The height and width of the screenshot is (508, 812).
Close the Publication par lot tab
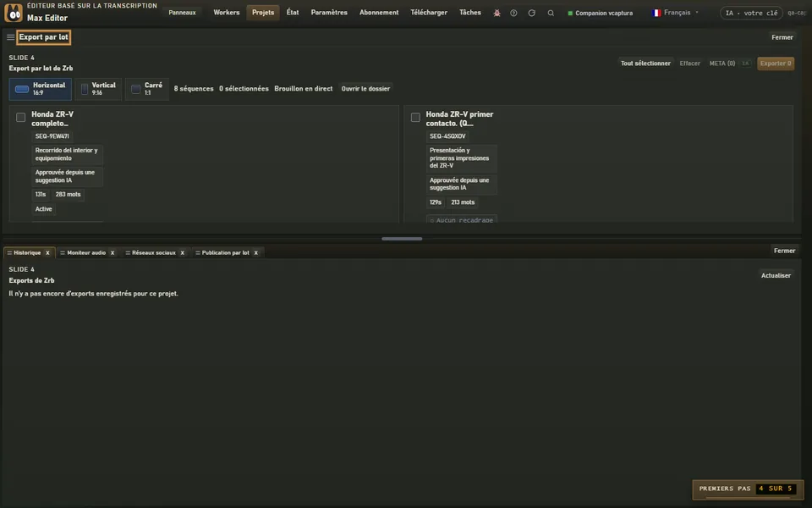pyautogui.click(x=255, y=253)
